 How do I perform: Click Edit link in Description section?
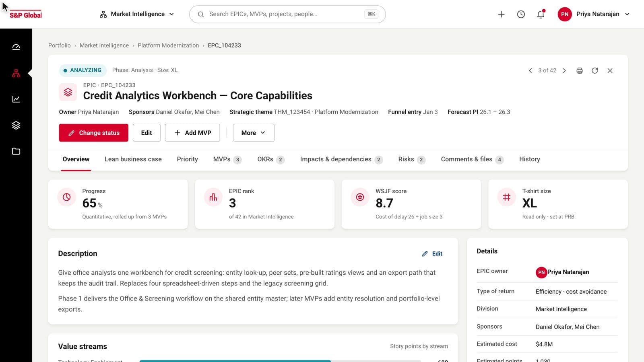click(432, 254)
